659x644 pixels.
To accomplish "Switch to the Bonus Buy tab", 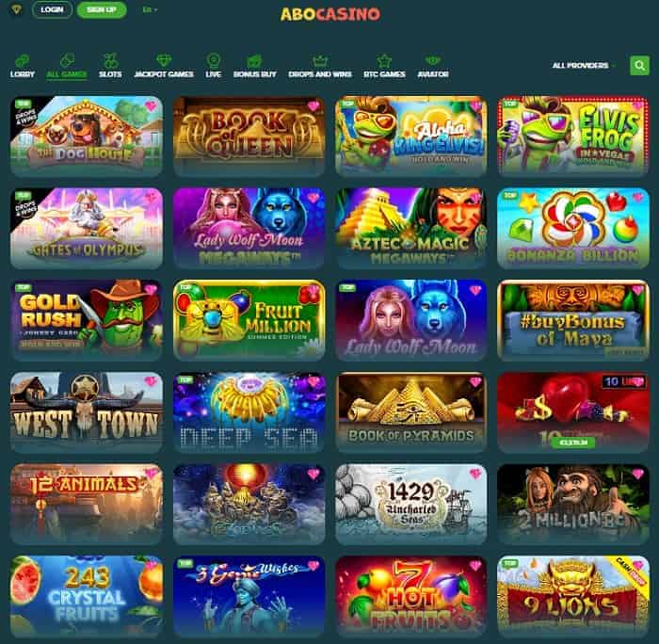I will click(x=255, y=74).
